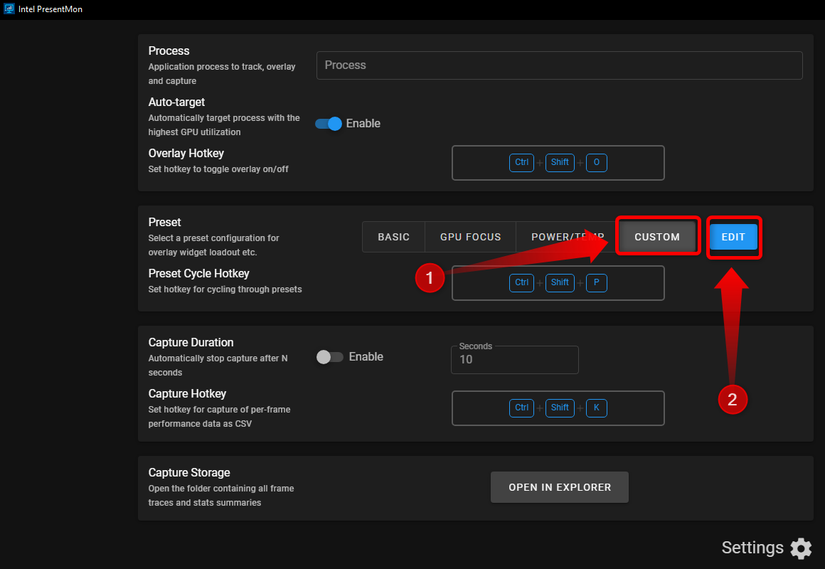Click the Ctrl key in Overlay Hotkey

click(521, 162)
